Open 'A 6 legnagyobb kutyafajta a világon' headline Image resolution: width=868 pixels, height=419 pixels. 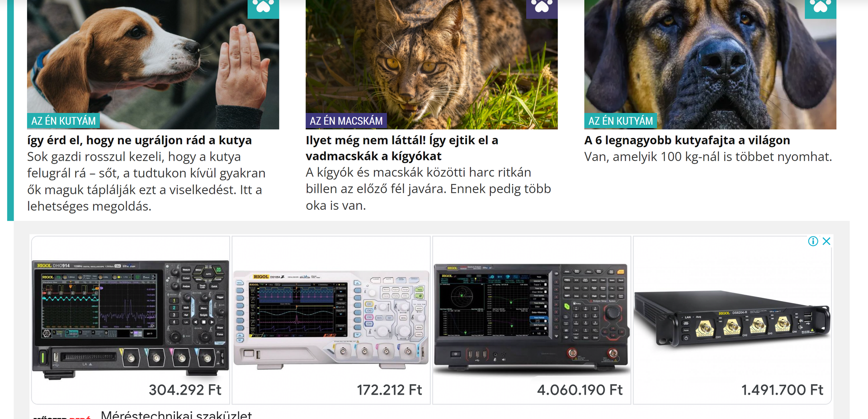[687, 140]
